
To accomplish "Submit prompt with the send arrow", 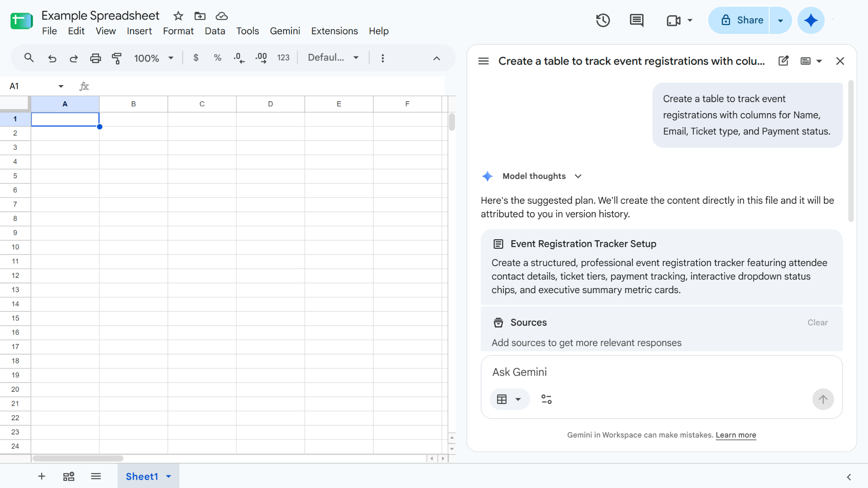I will pyautogui.click(x=823, y=399).
